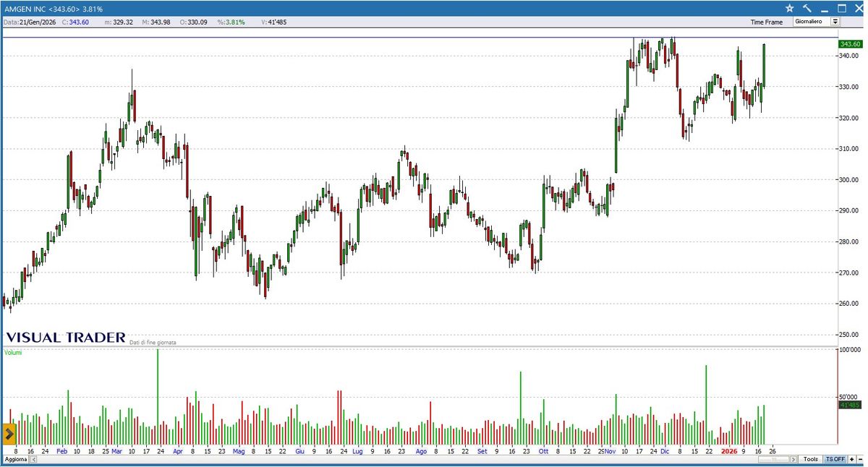868x467 pixels.
Task: Open the Tools panel
Action: pyautogui.click(x=811, y=459)
